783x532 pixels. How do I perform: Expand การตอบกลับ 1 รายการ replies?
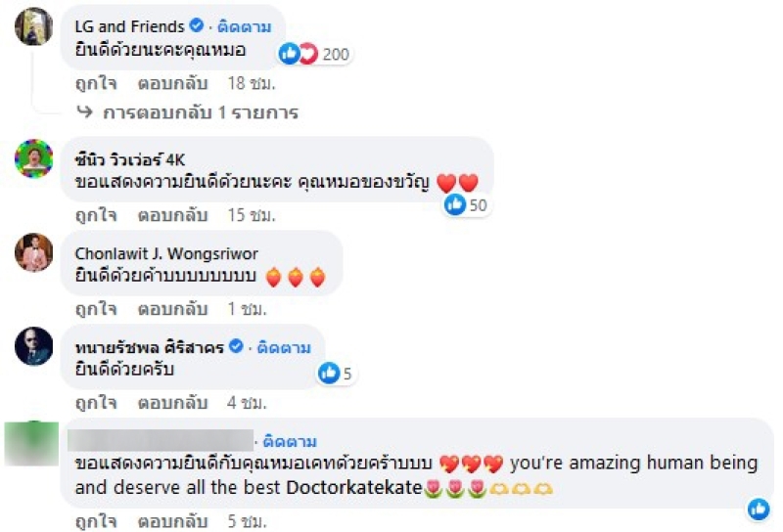click(x=201, y=112)
